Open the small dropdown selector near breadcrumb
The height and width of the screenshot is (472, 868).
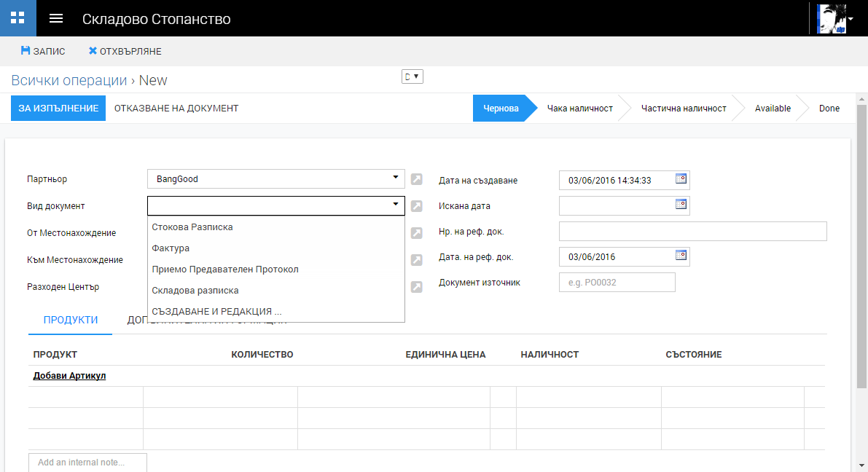pyautogui.click(x=413, y=76)
